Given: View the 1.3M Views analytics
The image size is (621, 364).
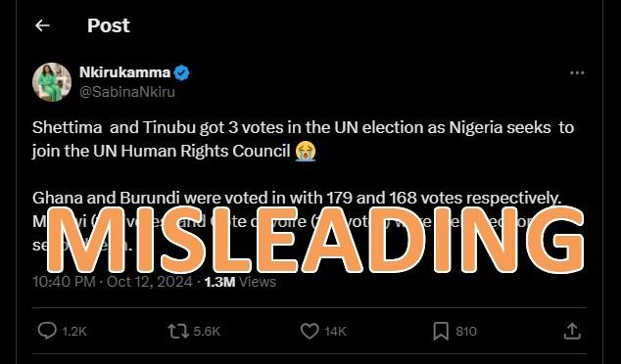Looking at the screenshot, I should pos(240,282).
